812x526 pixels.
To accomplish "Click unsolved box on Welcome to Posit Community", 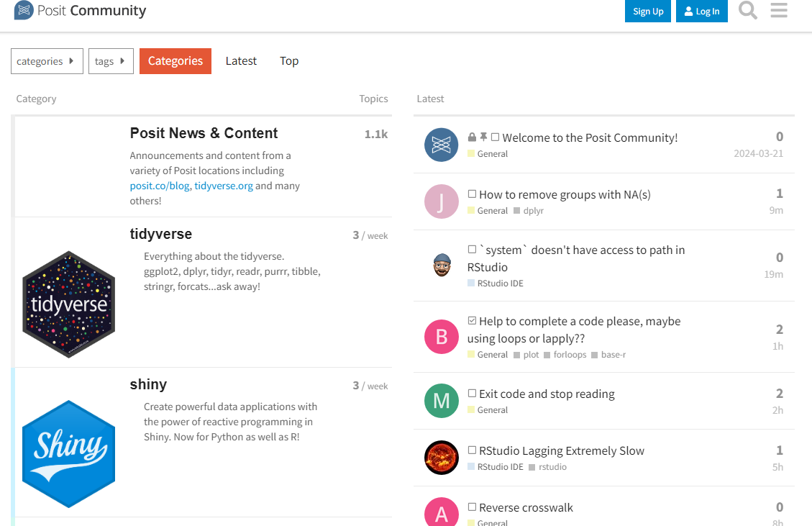I will [x=495, y=137].
